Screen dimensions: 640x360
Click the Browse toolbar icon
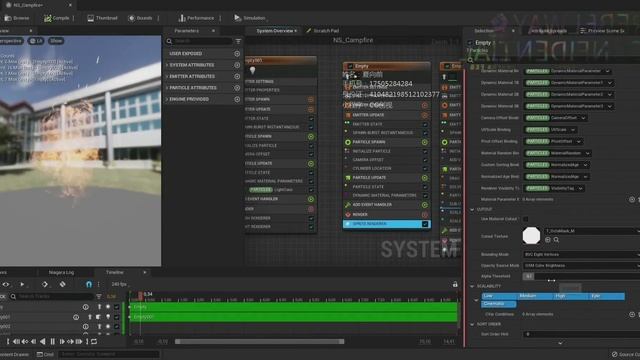tap(17, 18)
